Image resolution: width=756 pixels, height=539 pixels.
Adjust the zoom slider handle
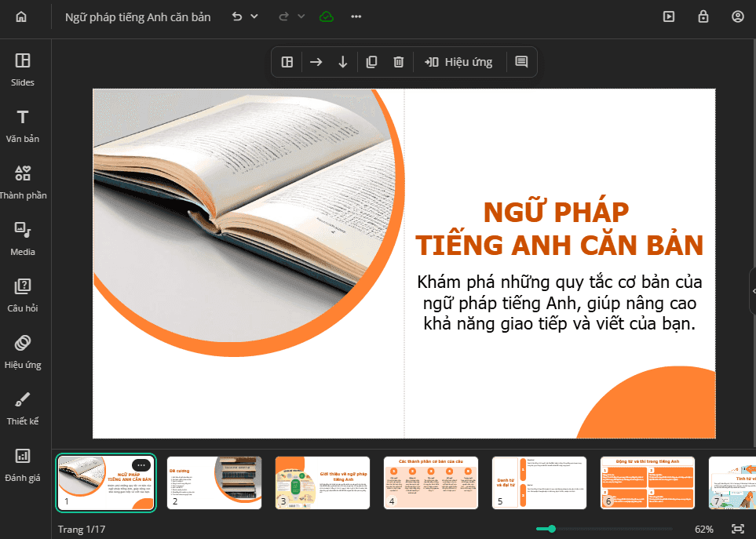click(x=552, y=529)
